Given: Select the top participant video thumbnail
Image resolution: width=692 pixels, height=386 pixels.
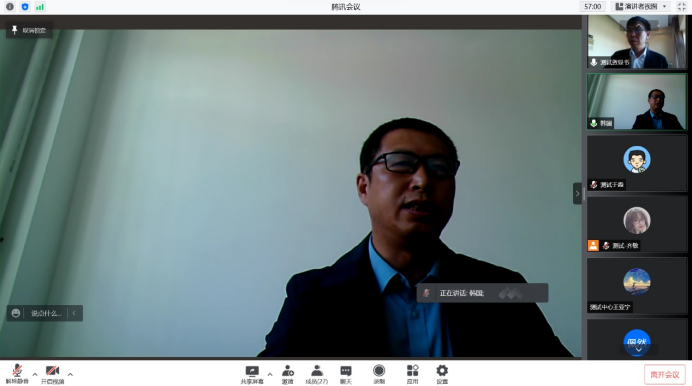Looking at the screenshot, I should point(637,41).
